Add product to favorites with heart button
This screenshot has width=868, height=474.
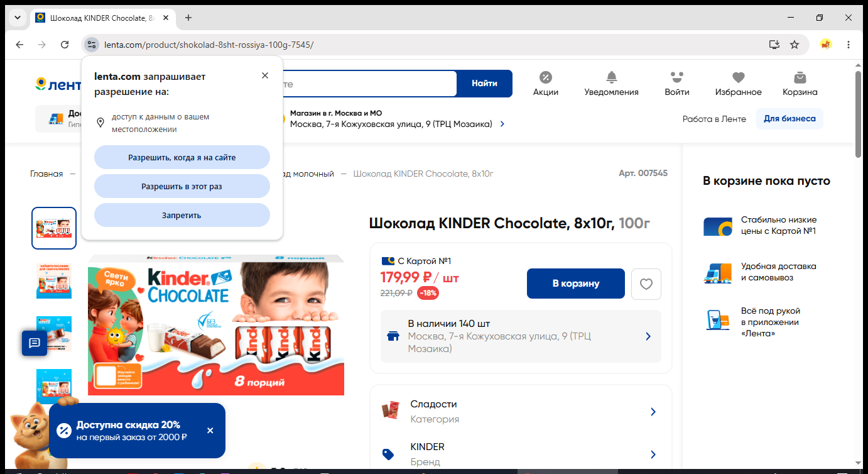tap(646, 284)
